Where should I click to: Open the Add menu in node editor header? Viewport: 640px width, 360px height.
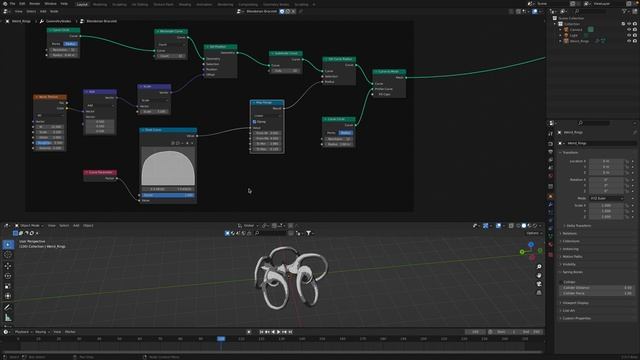[x=43, y=11]
